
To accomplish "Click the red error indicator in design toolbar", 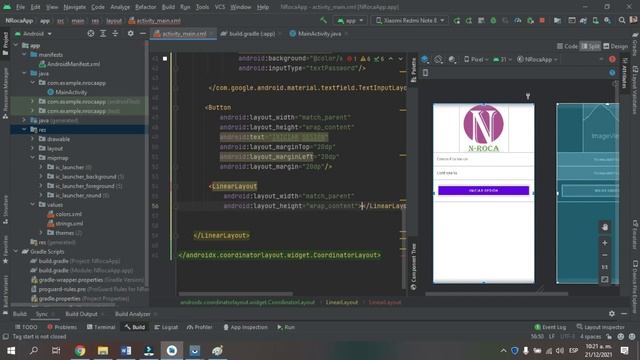I will click(x=612, y=59).
